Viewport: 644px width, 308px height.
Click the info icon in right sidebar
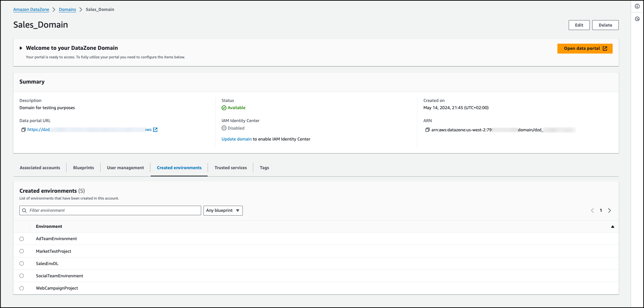(637, 6)
